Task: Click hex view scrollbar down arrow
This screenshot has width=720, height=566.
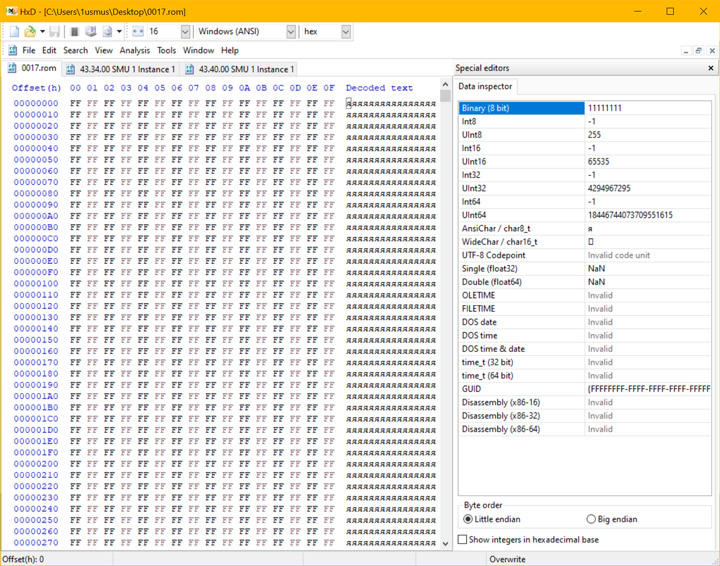Action: [445, 544]
